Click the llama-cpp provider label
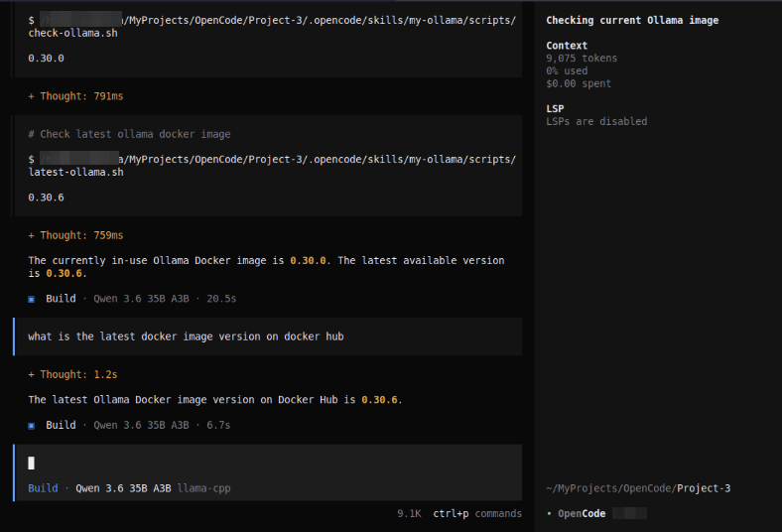The height and width of the screenshot is (532, 782). click(204, 488)
